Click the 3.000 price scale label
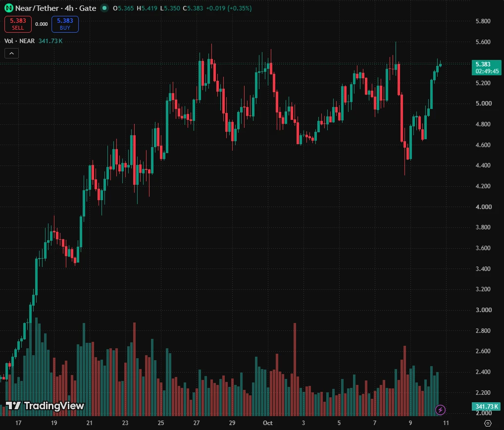Screen dimensions: 504x430 point(483,310)
